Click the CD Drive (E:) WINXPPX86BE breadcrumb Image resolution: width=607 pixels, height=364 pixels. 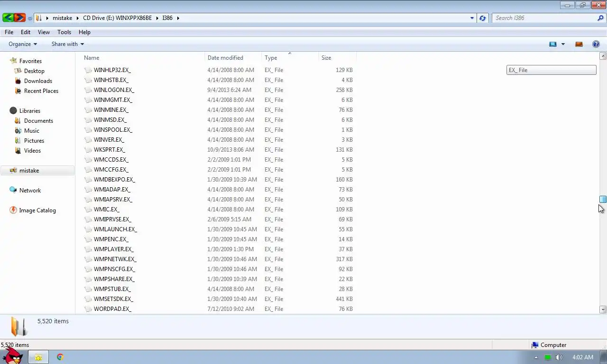point(117,18)
